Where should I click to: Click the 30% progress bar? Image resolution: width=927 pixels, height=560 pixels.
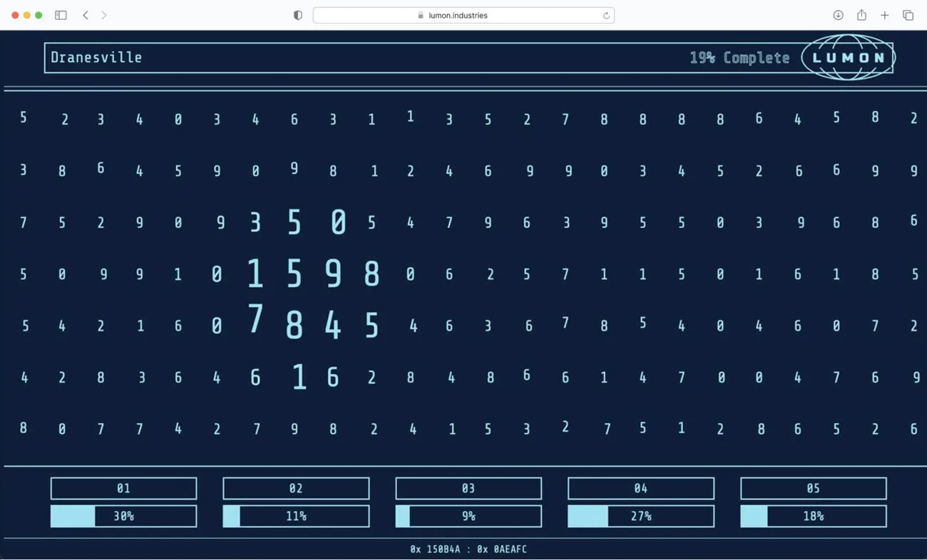[x=123, y=516]
